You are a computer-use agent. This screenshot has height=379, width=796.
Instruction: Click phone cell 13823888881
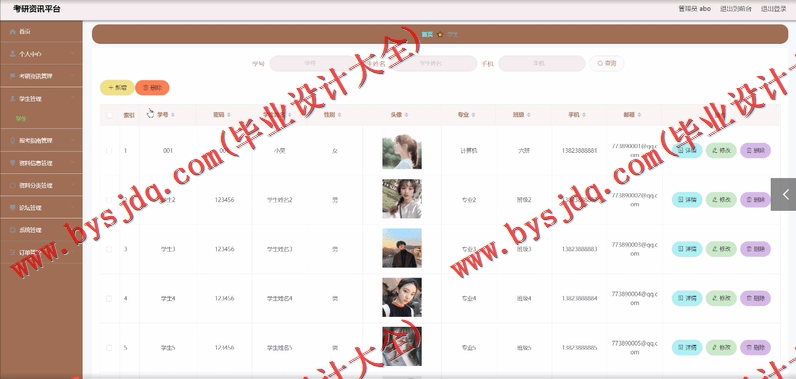[x=579, y=151]
